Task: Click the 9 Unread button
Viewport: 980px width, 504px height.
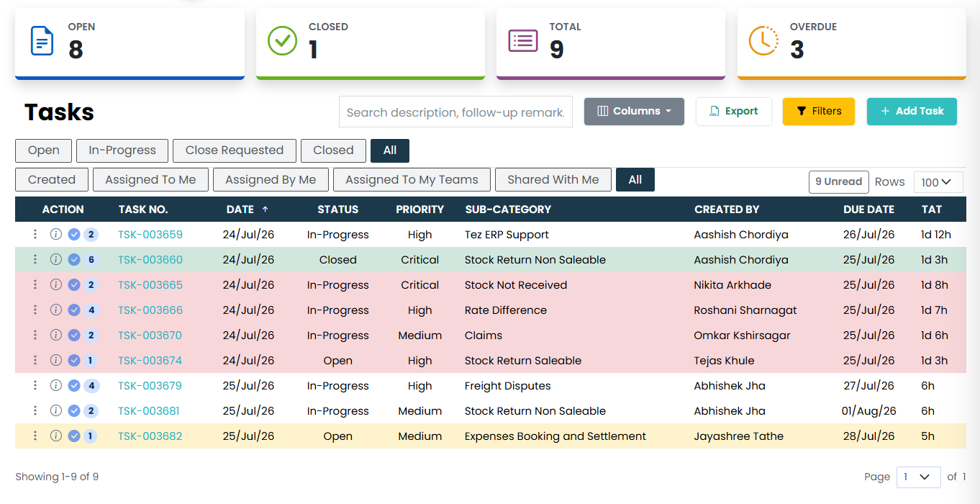Action: (x=838, y=182)
